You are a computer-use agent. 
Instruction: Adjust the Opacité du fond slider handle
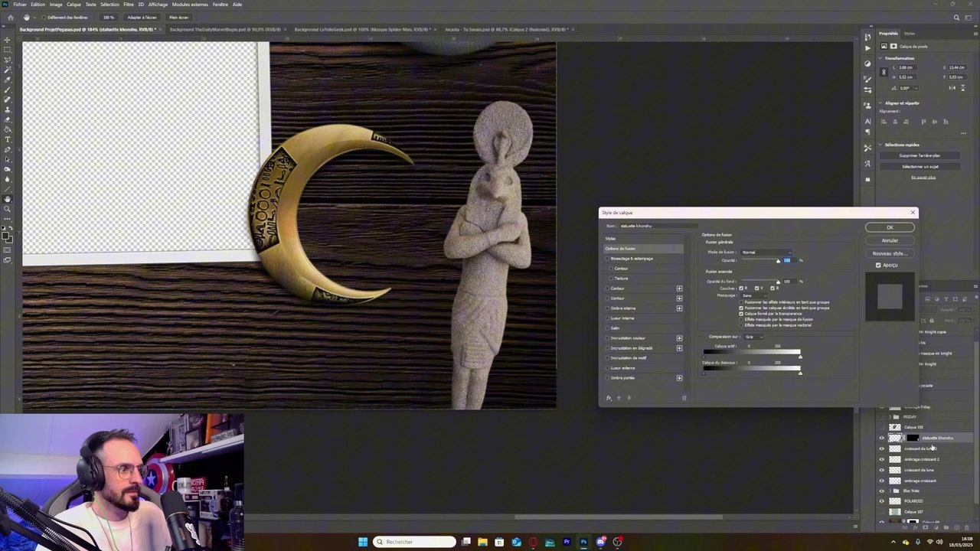point(778,283)
